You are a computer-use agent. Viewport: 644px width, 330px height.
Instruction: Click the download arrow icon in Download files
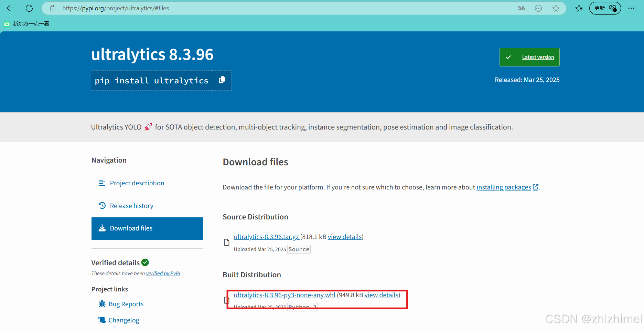point(102,228)
